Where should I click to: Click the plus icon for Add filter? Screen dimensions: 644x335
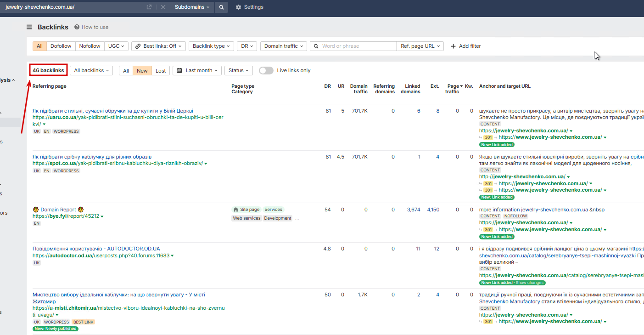pyautogui.click(x=454, y=46)
